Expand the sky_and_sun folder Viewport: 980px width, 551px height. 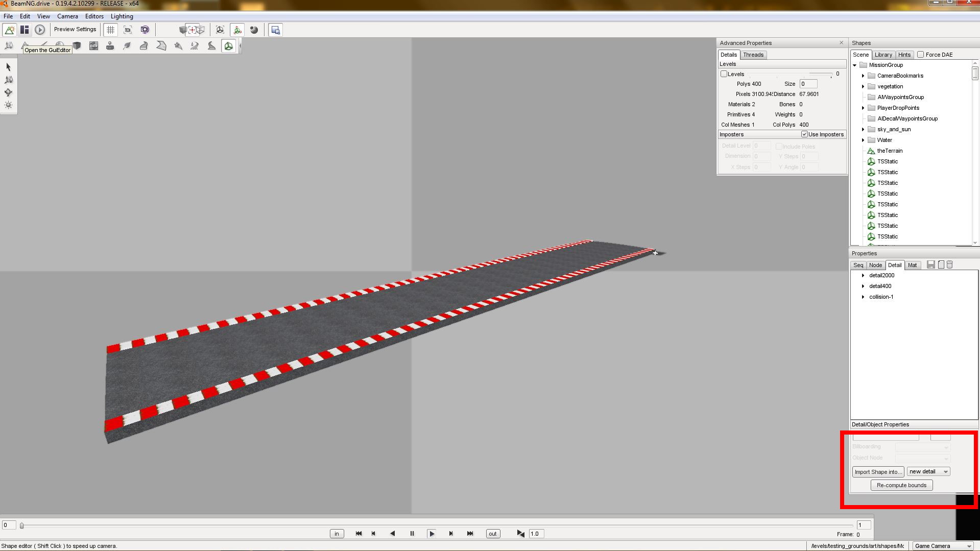[863, 130]
